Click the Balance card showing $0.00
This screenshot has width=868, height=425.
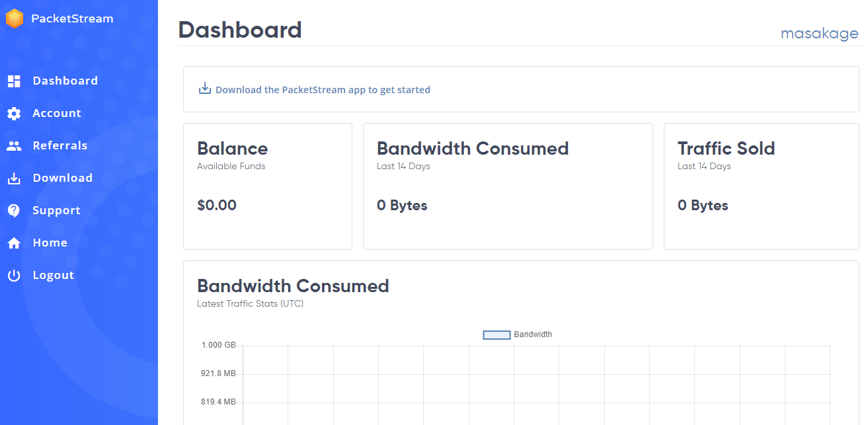[267, 186]
